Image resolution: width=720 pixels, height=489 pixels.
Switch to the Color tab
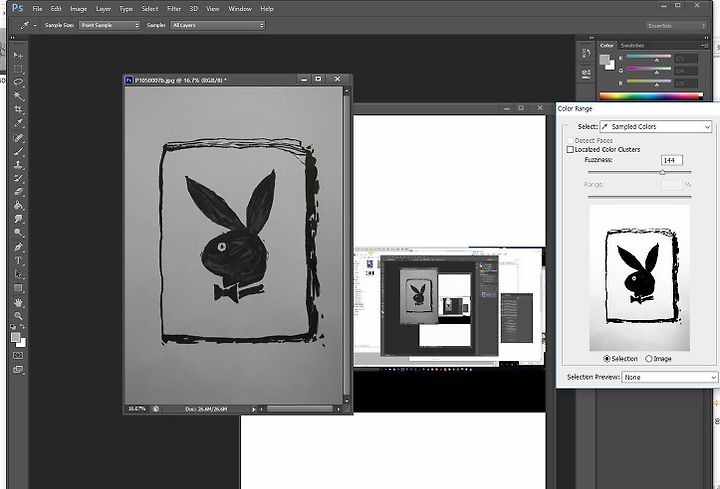pyautogui.click(x=607, y=45)
